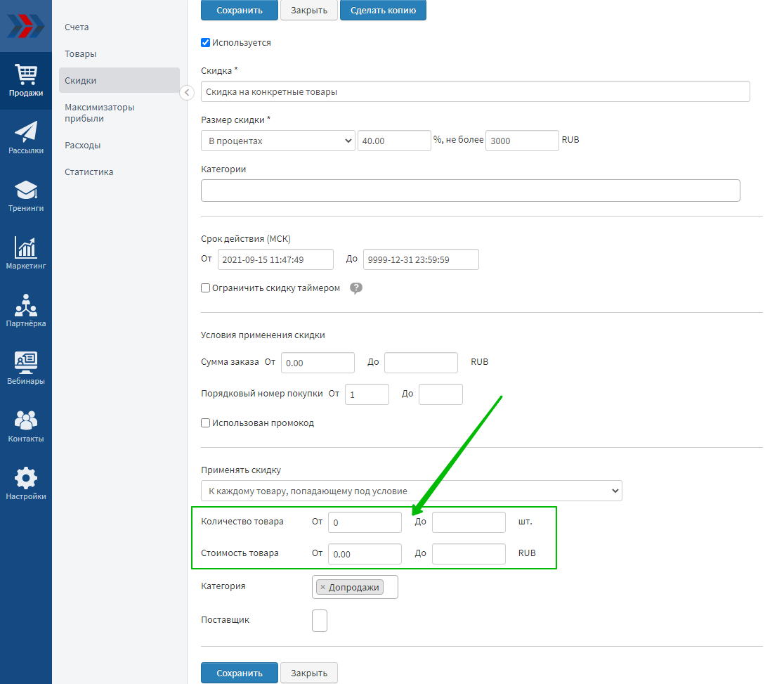Click the 40.00 percent value field
784x684 pixels.
coord(394,141)
